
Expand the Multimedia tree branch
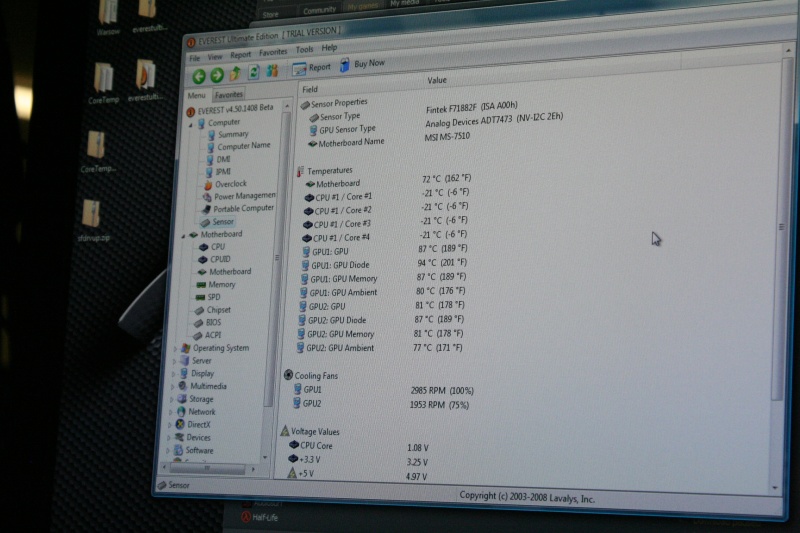[171, 388]
